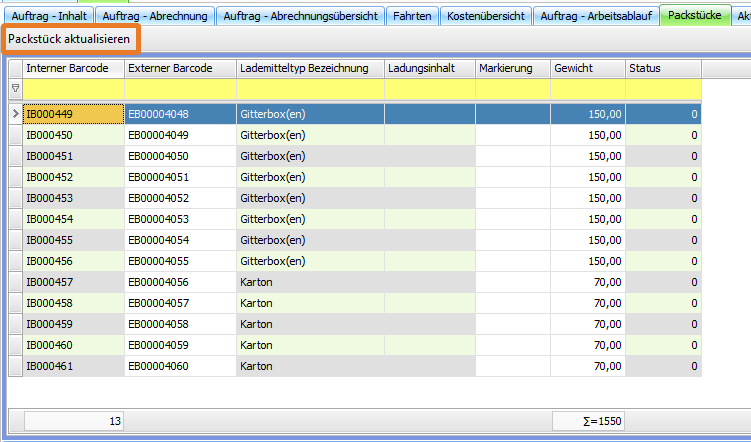Select the EB00004060 Karton row
This screenshot has height=442, width=751.
[x=180, y=366]
